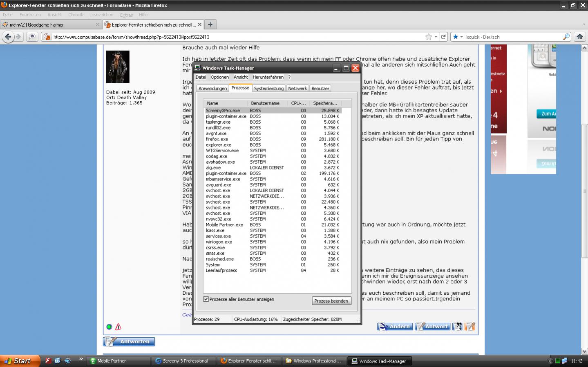Click the red warning triangle report icon

(x=118, y=327)
